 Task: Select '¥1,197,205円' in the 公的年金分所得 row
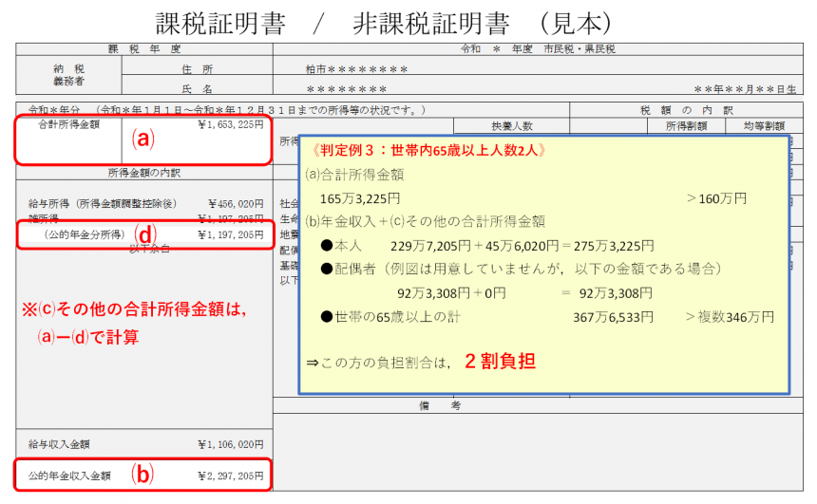pyautogui.click(x=231, y=234)
